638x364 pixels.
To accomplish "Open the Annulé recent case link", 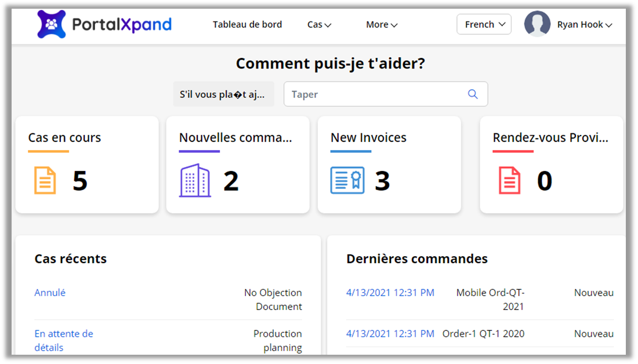I will [50, 293].
